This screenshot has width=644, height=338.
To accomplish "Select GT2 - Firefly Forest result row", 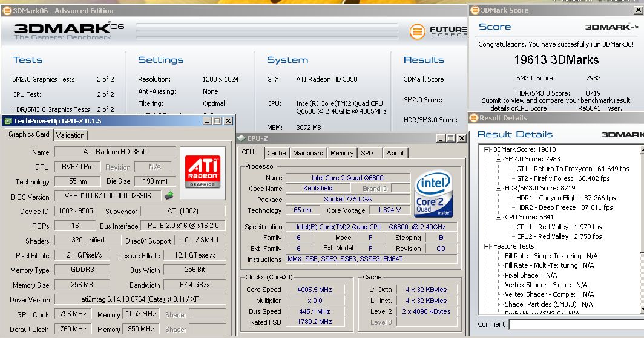I will [563, 178].
